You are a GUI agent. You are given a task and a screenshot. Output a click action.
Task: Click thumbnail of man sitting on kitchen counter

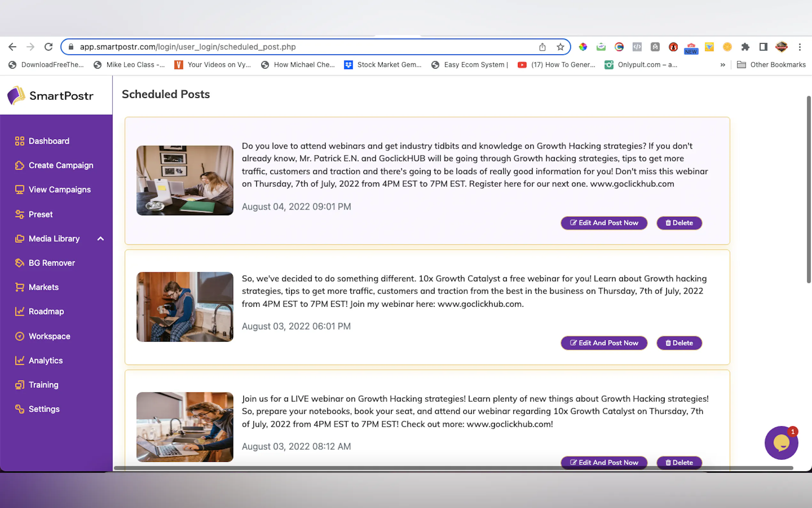coord(185,307)
